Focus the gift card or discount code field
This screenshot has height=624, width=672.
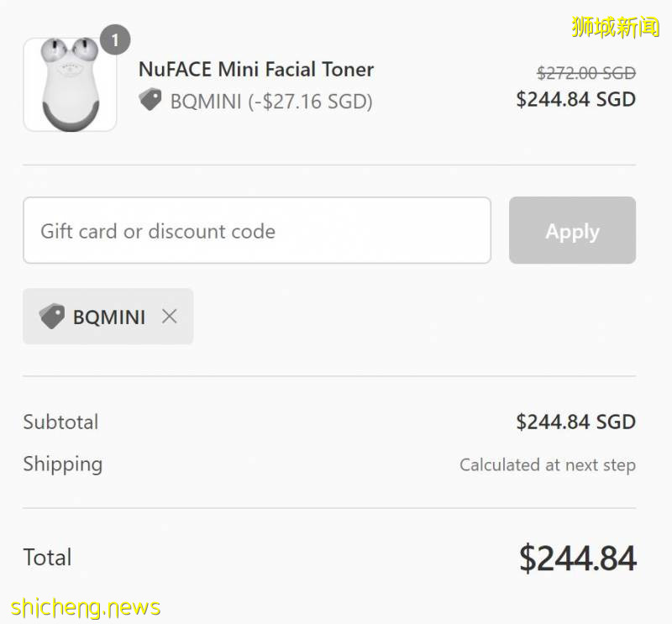(256, 231)
